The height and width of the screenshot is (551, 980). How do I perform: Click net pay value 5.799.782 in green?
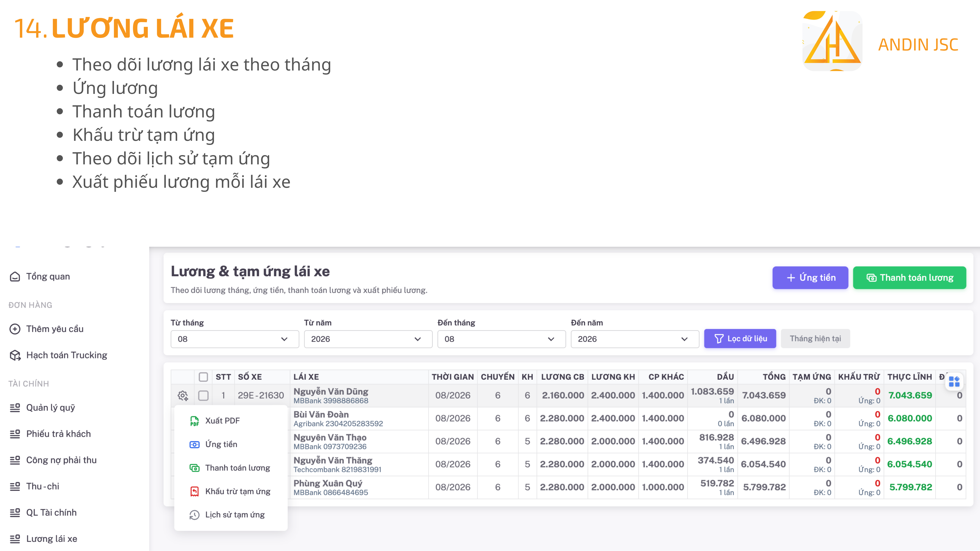coord(911,487)
